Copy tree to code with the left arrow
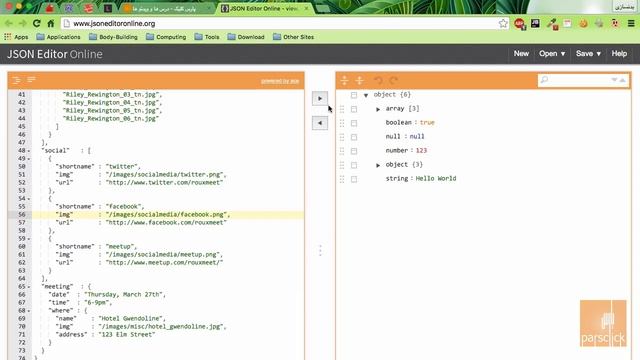Screen dimensions: 640x360 (x=320, y=123)
